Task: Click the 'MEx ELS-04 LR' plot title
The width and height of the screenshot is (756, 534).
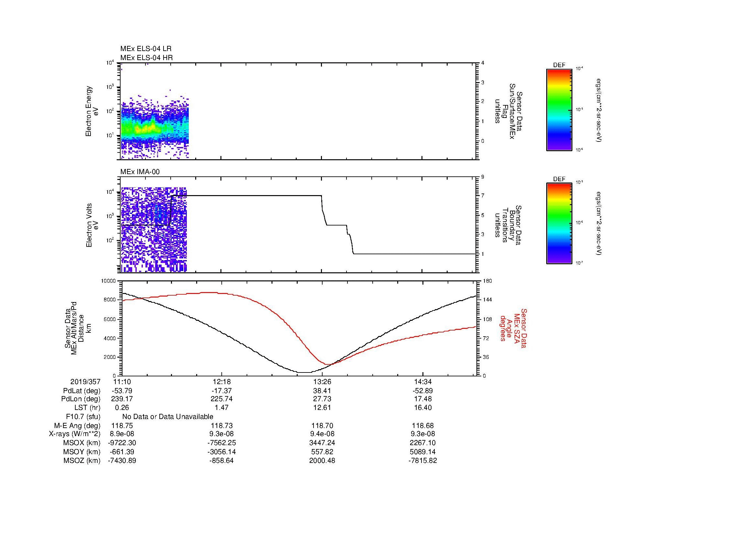Action: [x=145, y=49]
